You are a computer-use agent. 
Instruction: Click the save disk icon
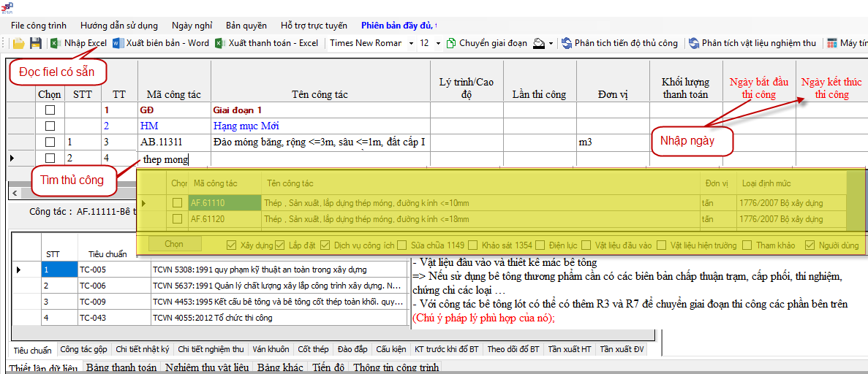[x=34, y=43]
